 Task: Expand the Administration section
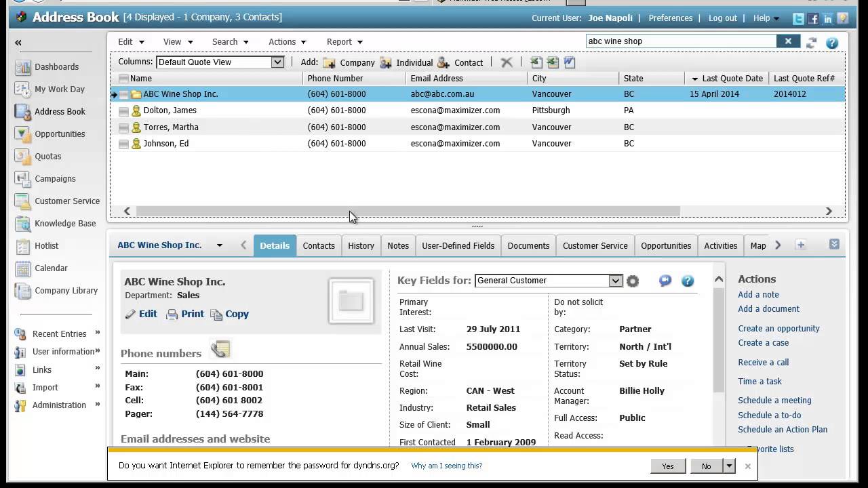[98, 404]
